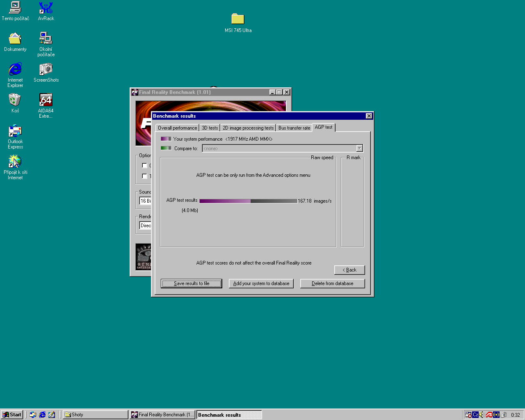Viewport: 525px width, 420px height.
Task: Click the AGP test results bar
Action: pyautogui.click(x=248, y=201)
